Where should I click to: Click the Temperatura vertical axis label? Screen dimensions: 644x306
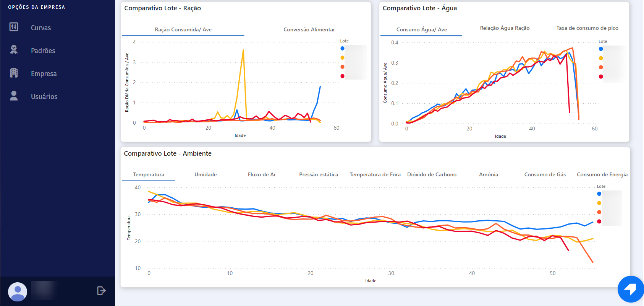coord(129,228)
